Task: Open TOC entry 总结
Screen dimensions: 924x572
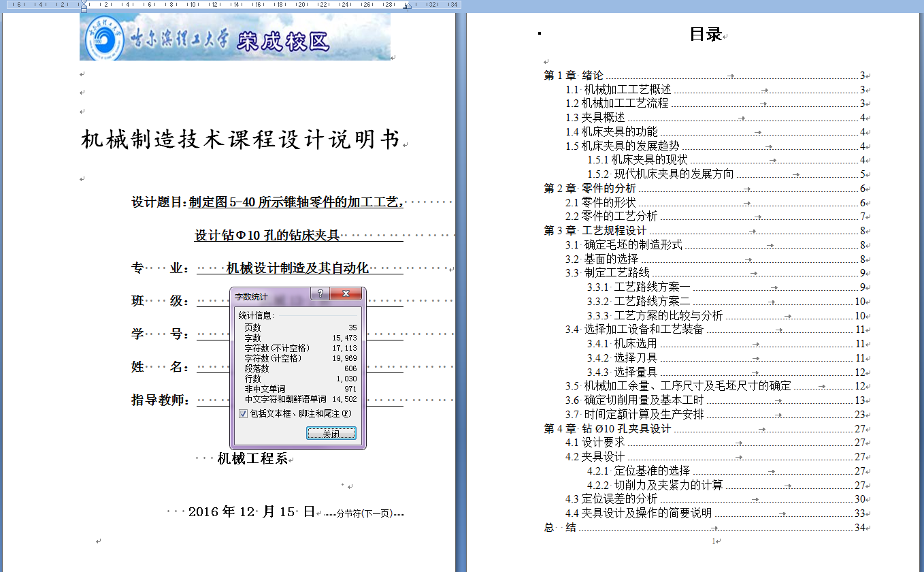Action: pos(704,528)
